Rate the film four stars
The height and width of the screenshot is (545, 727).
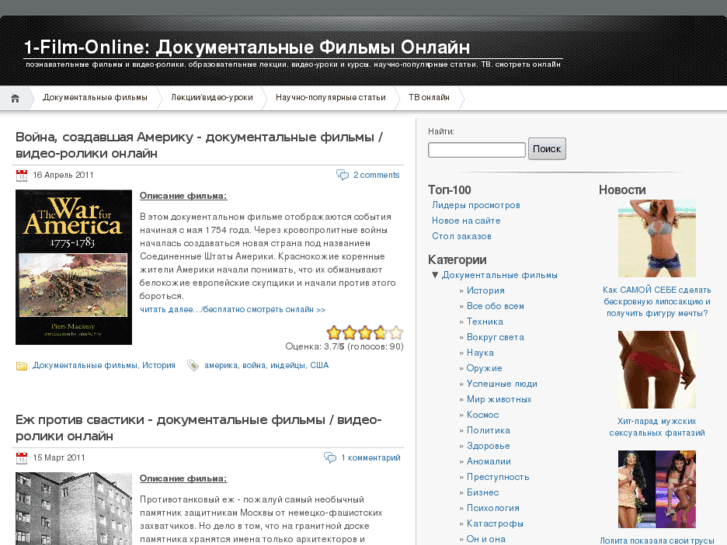click(380, 333)
